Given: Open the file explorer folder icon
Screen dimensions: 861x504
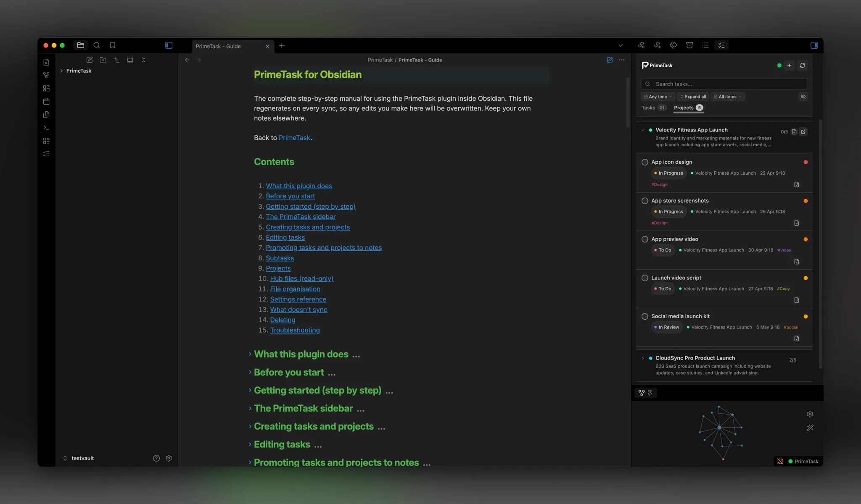Looking at the screenshot, I should click(x=81, y=45).
